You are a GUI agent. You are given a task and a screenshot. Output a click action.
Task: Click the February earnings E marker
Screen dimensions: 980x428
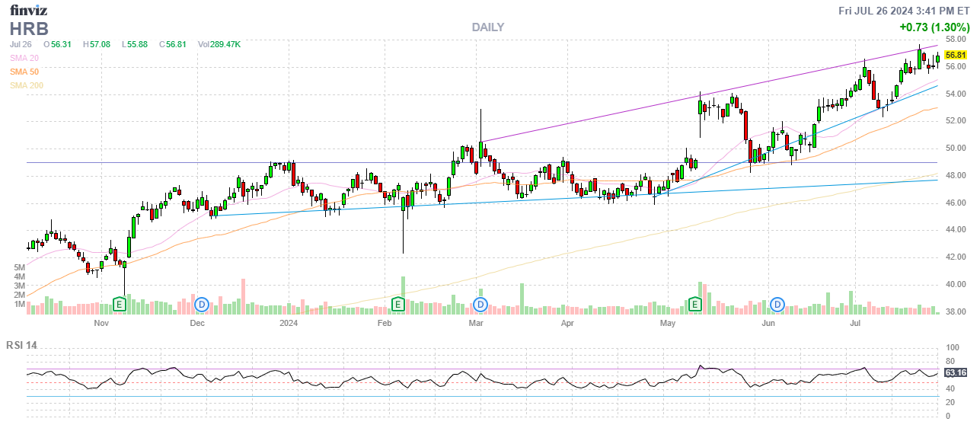(x=397, y=305)
